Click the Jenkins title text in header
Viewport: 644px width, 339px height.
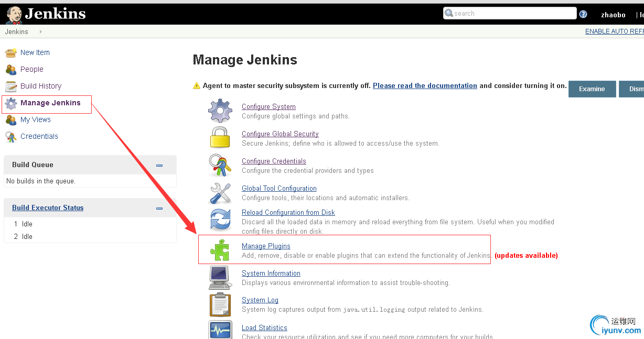point(55,13)
